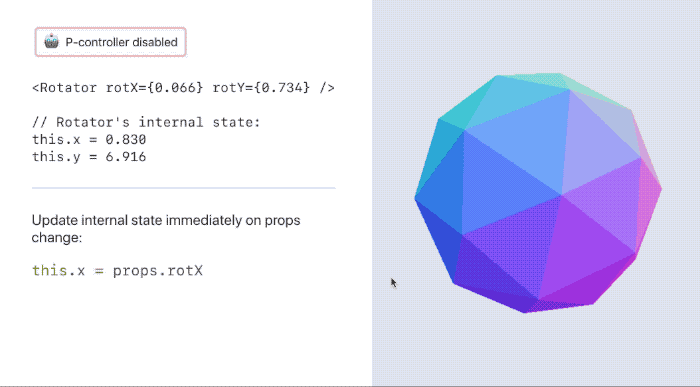Click the Rotator's internal state comment
This screenshot has height=387, width=700.
coord(146,122)
